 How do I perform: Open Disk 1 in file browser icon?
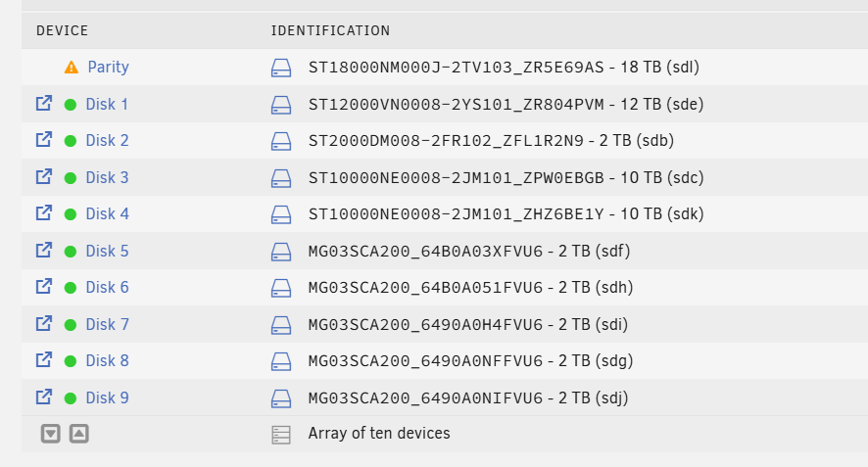click(x=44, y=104)
